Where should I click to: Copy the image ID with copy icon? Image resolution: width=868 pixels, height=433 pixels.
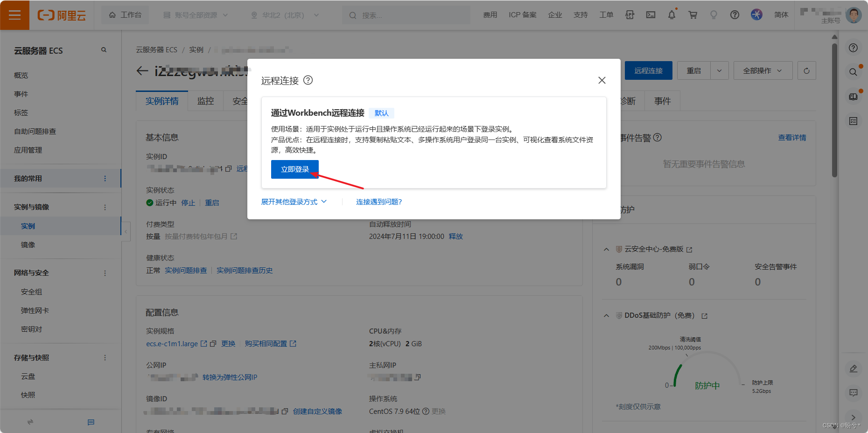point(285,411)
